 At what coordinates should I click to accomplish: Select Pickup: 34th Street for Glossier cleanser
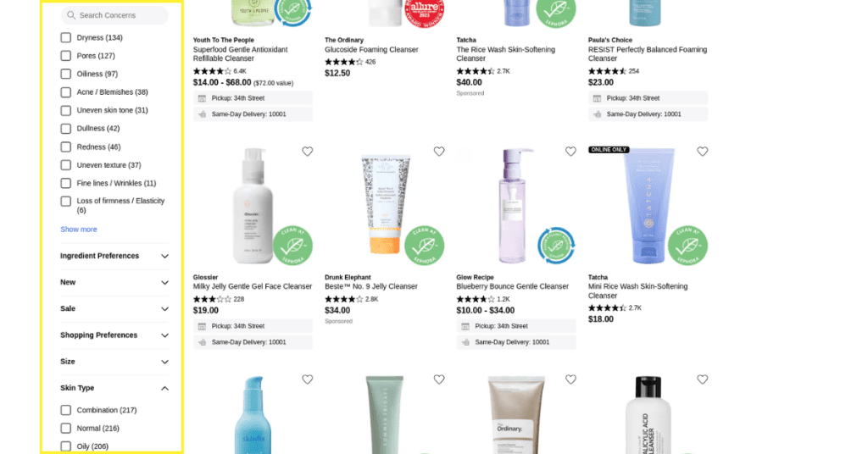click(253, 326)
